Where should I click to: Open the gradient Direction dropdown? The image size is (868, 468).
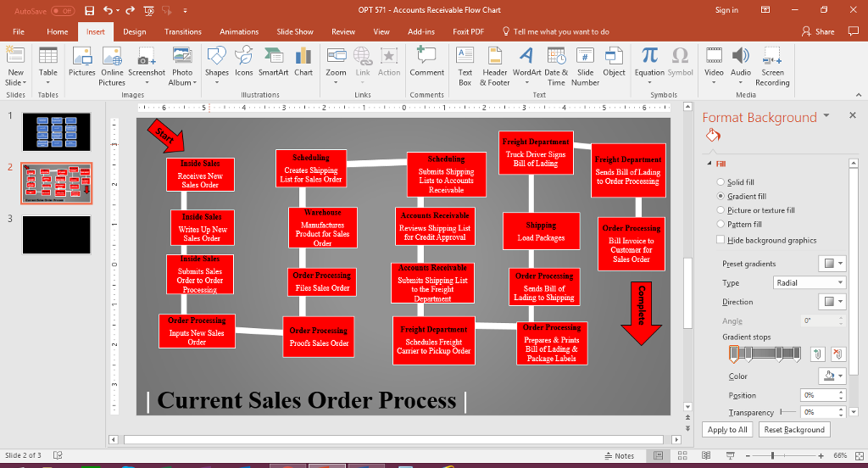[x=832, y=302]
